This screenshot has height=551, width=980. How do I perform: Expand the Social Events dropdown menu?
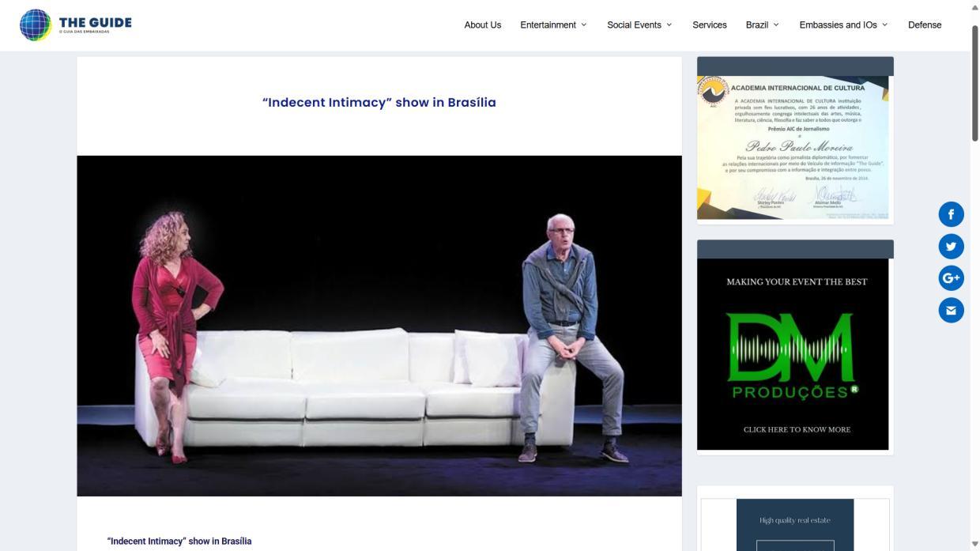(x=639, y=25)
